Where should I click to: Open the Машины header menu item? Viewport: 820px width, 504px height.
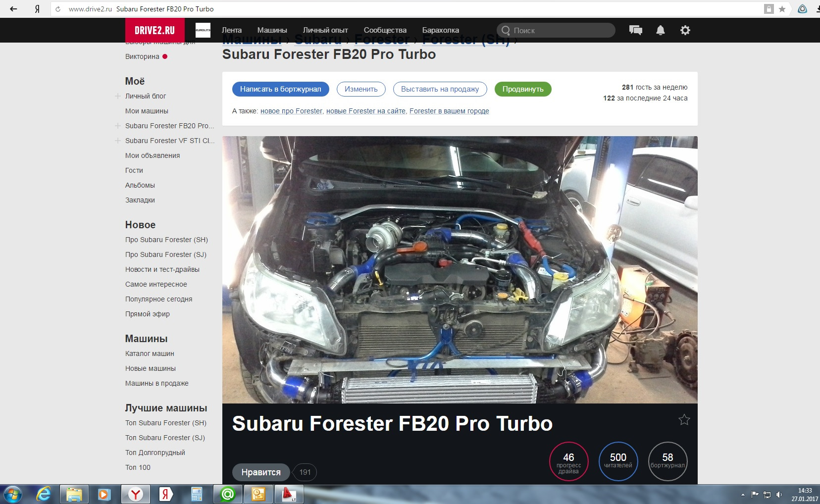coord(272,30)
